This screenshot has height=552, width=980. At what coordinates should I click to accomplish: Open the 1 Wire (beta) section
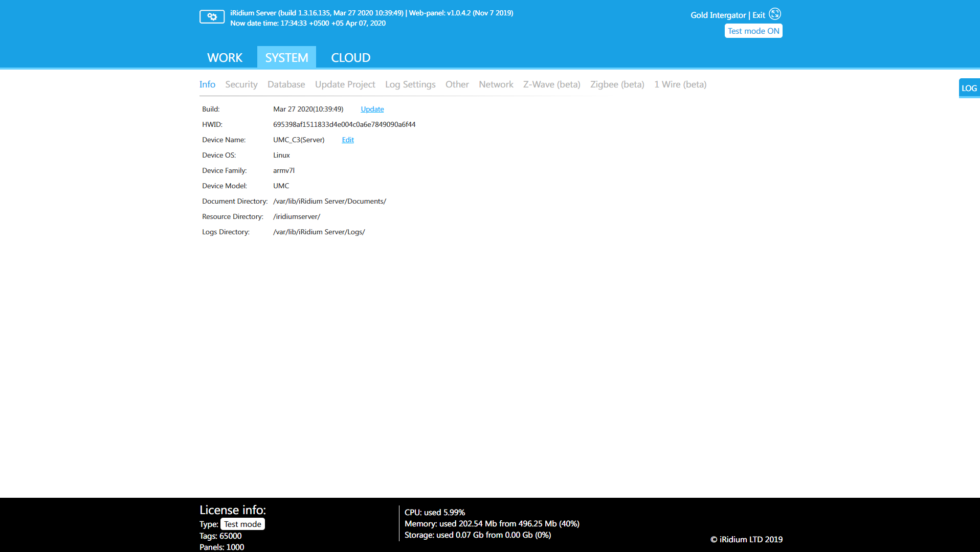680,84
